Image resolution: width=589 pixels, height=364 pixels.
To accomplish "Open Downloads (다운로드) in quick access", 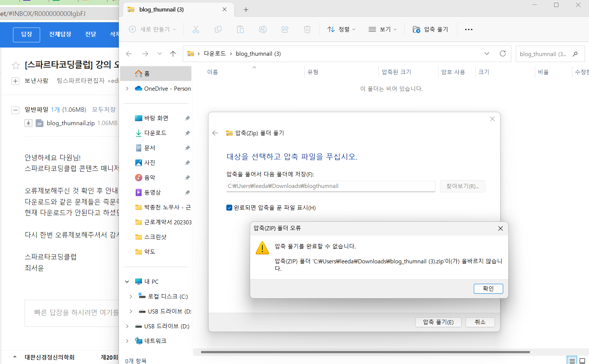I will click(x=156, y=133).
